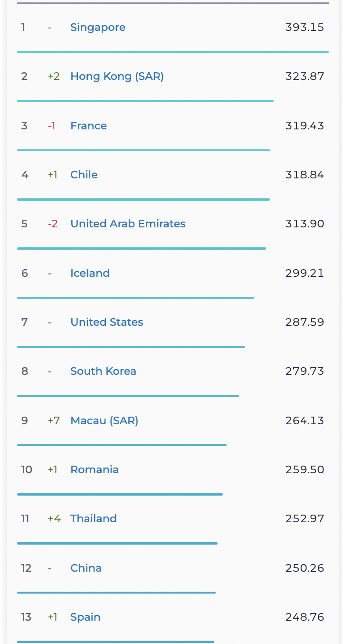Click Singapore's 393.15 score value

coord(305,28)
